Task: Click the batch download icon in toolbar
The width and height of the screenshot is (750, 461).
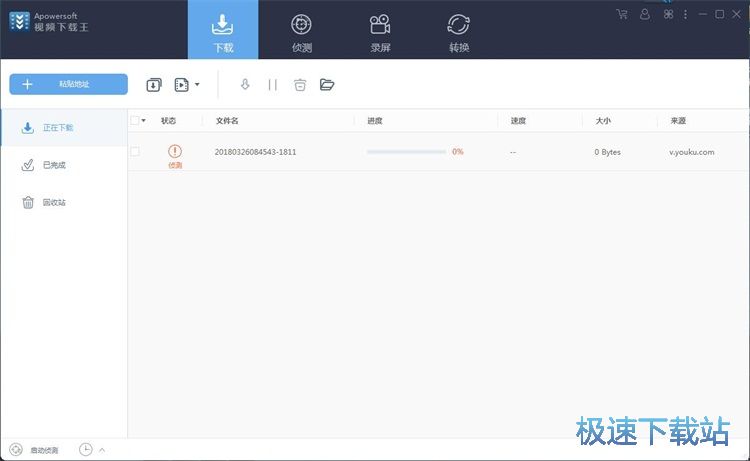Action: [154, 85]
